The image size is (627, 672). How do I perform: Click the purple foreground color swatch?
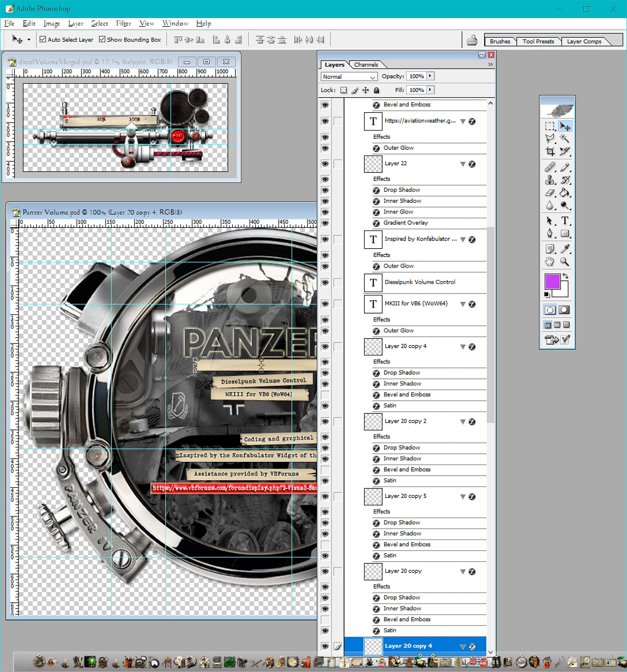tap(552, 282)
